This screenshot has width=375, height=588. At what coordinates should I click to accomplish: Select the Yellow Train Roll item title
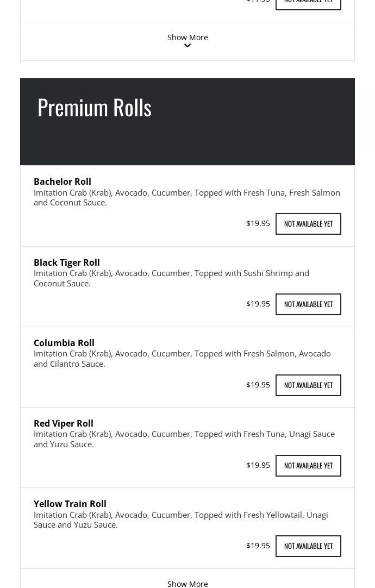pyautogui.click(x=70, y=504)
